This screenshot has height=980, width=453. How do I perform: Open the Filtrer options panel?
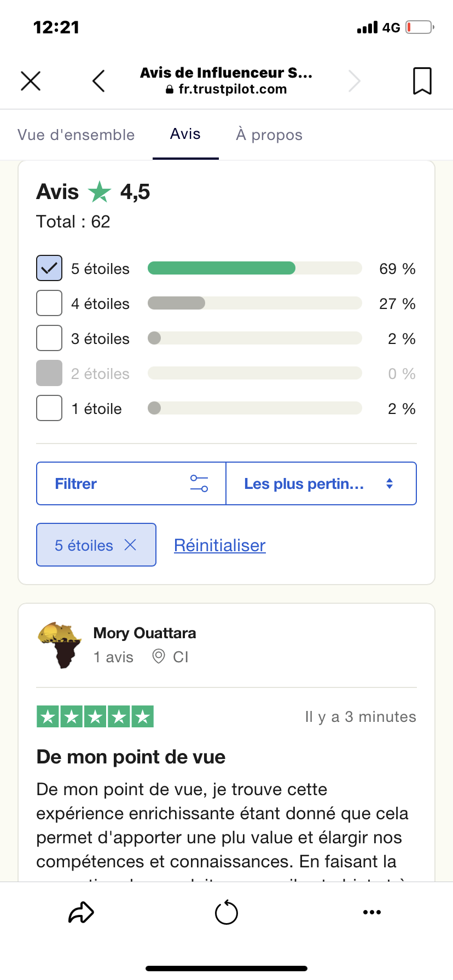[131, 483]
